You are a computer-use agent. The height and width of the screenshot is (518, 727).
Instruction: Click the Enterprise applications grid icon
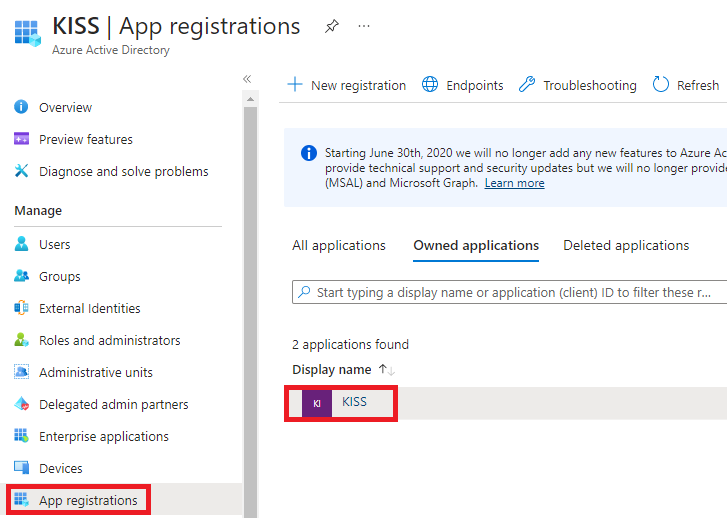pos(21,435)
